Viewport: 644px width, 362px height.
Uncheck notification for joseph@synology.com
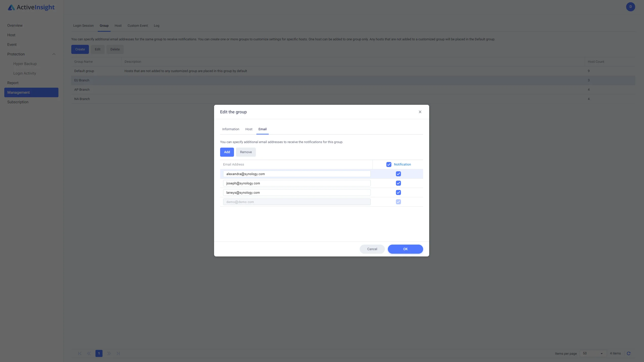point(398,183)
